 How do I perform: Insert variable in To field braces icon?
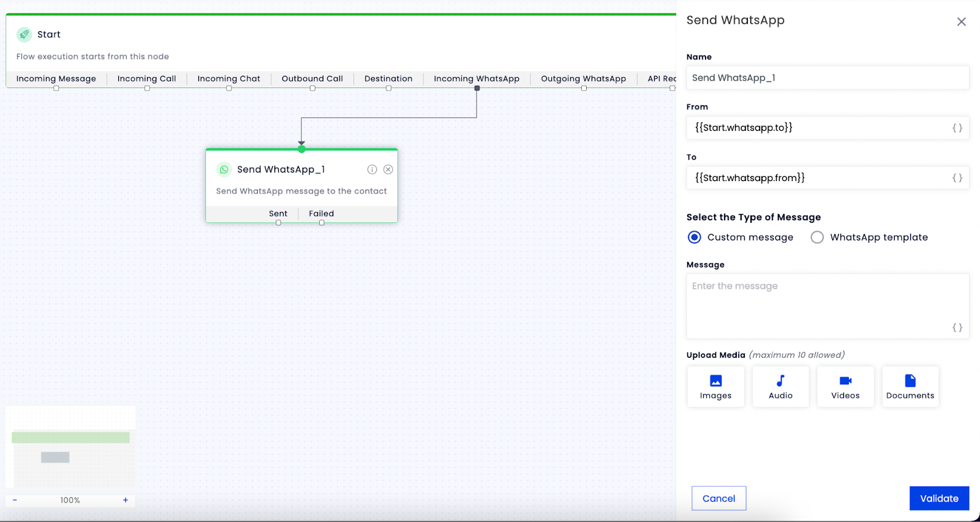click(957, 178)
